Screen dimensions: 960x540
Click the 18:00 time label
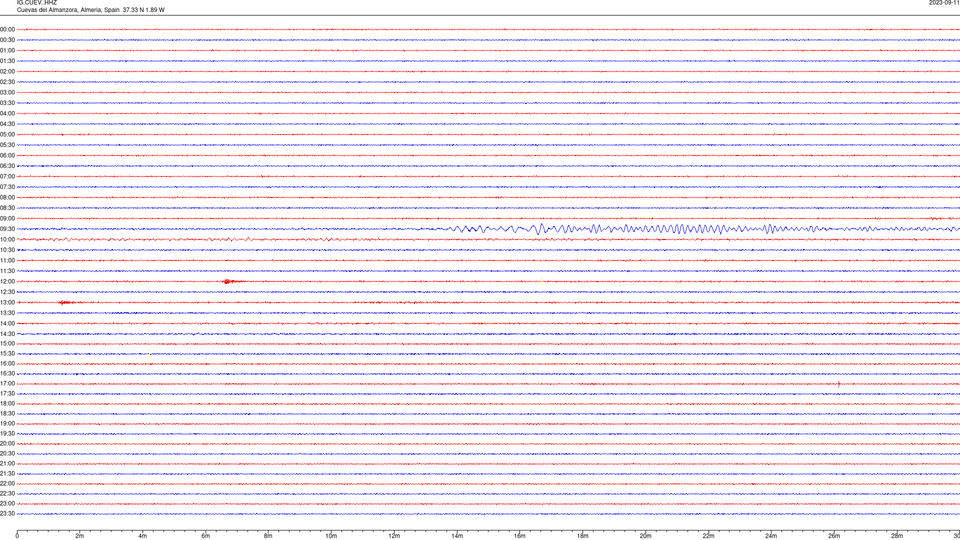(7, 403)
